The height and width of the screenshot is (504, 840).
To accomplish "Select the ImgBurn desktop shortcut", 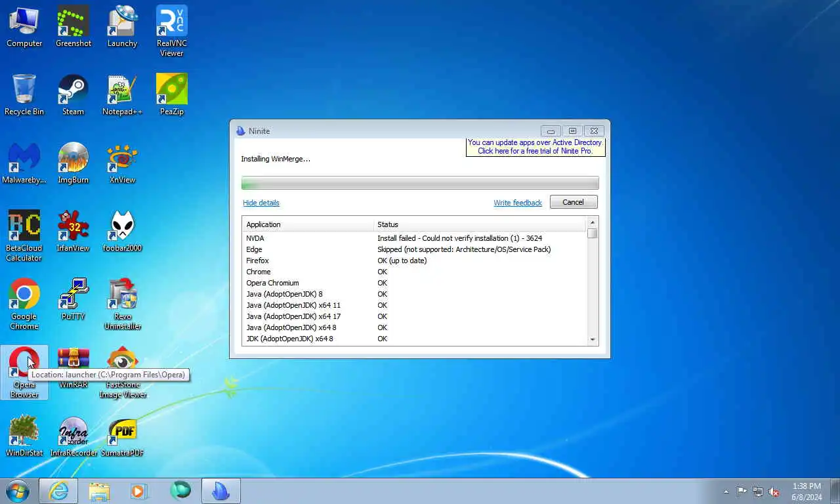I will (73, 163).
